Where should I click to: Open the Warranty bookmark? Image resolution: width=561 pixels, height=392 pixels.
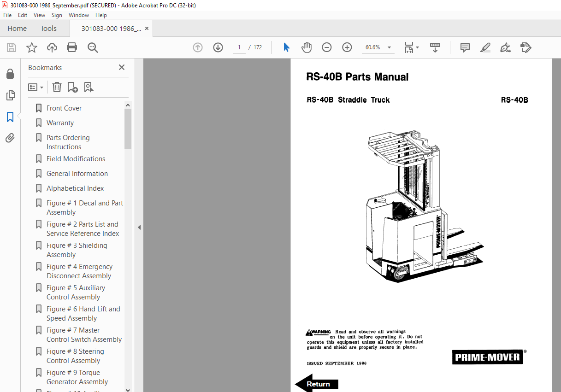pyautogui.click(x=60, y=123)
